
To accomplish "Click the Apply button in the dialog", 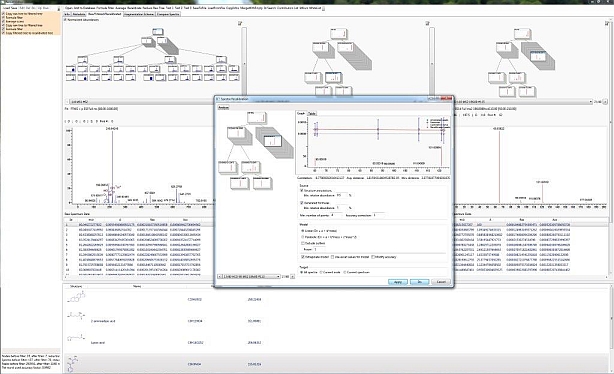I will point(398,282).
